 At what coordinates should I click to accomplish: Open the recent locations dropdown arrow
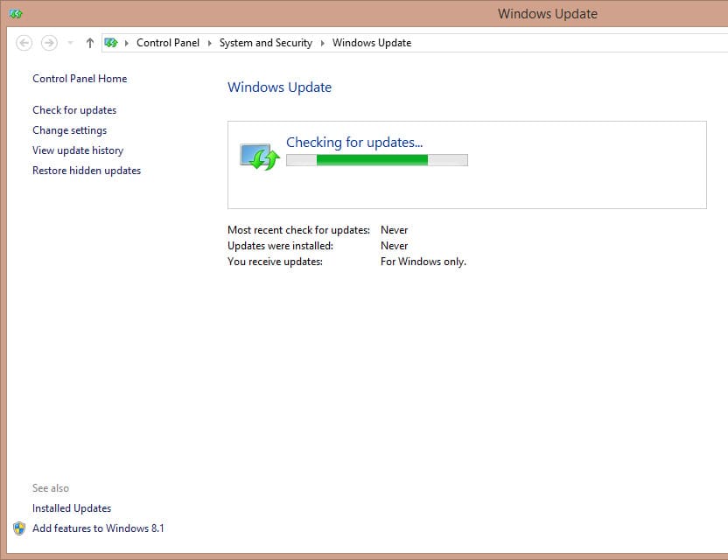tap(70, 43)
